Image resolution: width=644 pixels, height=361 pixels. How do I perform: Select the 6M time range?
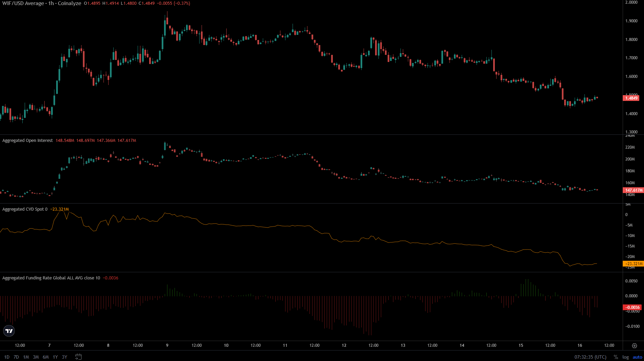click(46, 357)
